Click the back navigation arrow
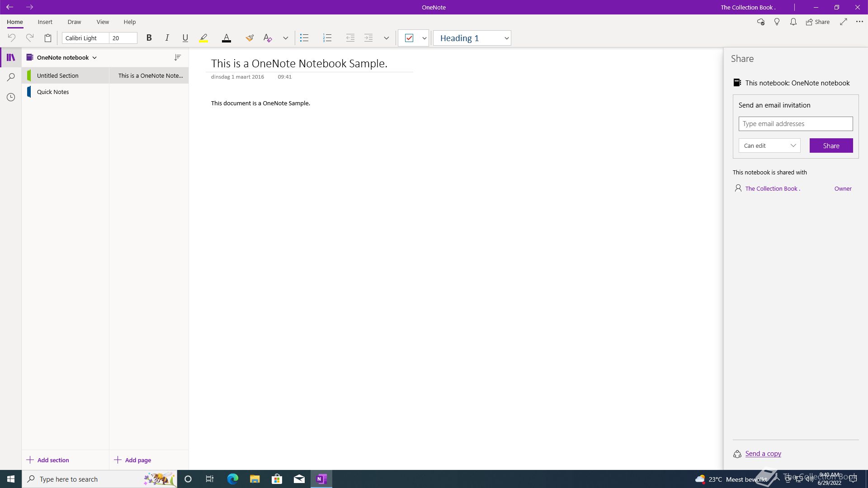Image resolution: width=868 pixels, height=488 pixels. click(9, 7)
